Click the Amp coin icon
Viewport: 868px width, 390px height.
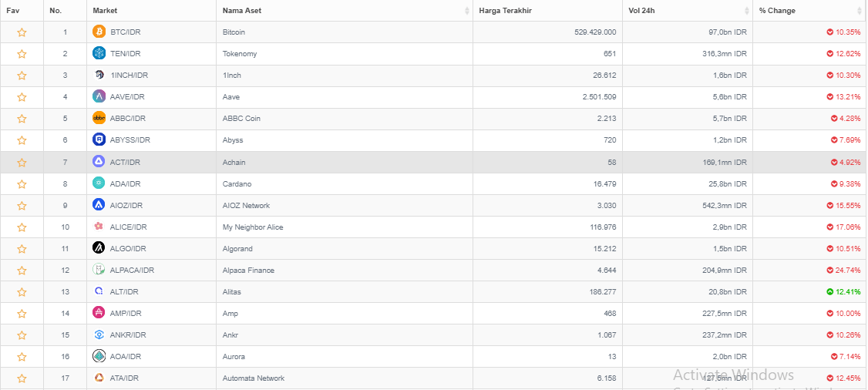[99, 313]
